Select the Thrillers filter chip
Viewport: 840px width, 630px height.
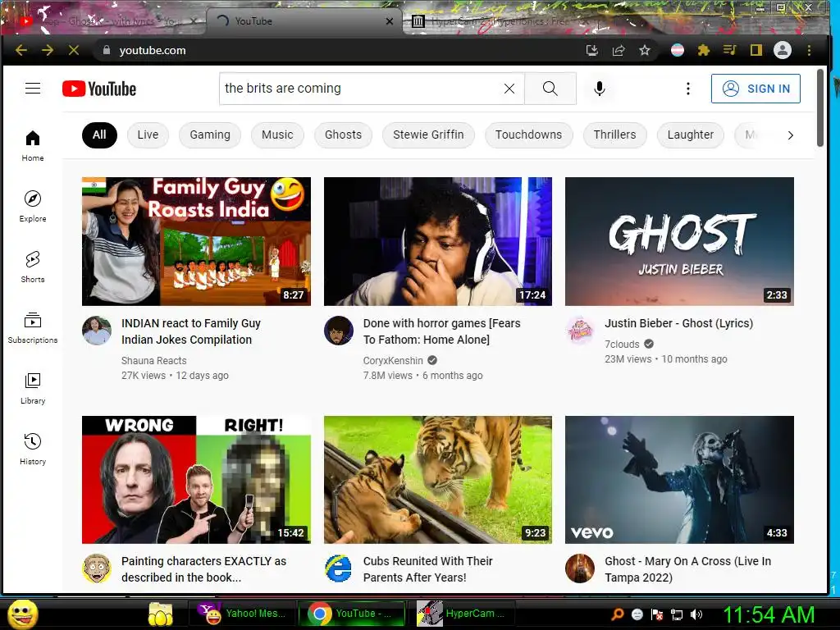coord(615,135)
